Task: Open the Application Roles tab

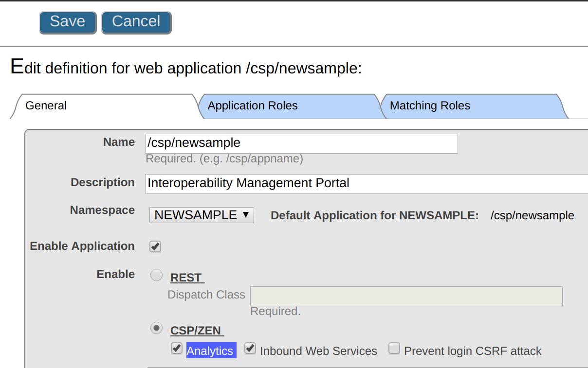Action: [x=253, y=106]
